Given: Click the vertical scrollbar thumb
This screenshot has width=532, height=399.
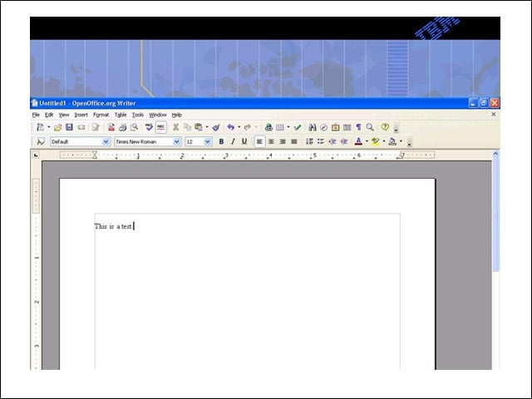Looking at the screenshot, I should [x=495, y=216].
